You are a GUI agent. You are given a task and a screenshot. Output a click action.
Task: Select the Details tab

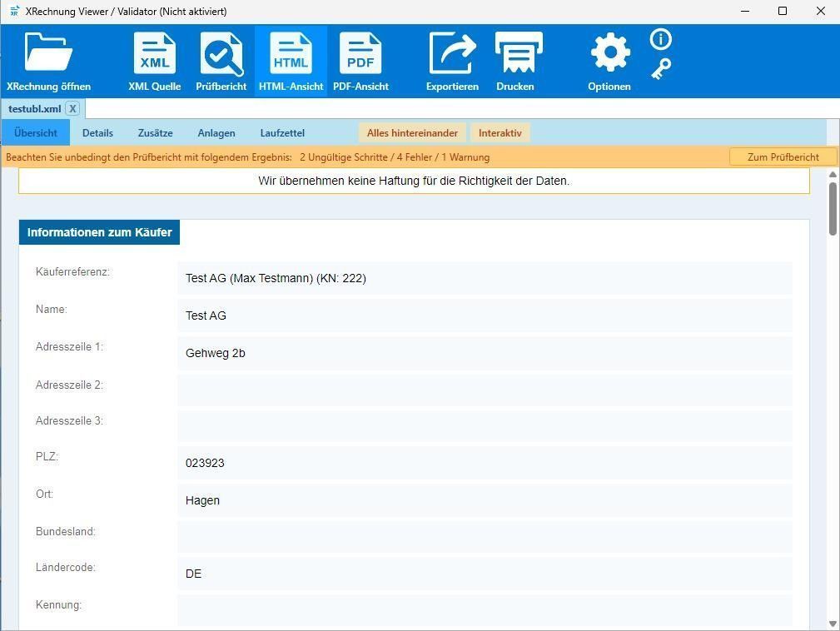pyautogui.click(x=97, y=133)
